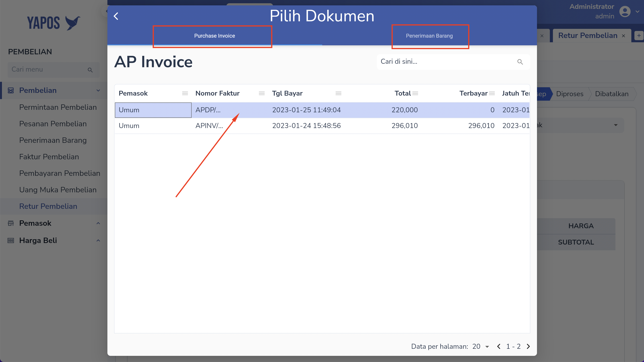
Task: Open the Pemasok column menu icon
Action: point(185,93)
